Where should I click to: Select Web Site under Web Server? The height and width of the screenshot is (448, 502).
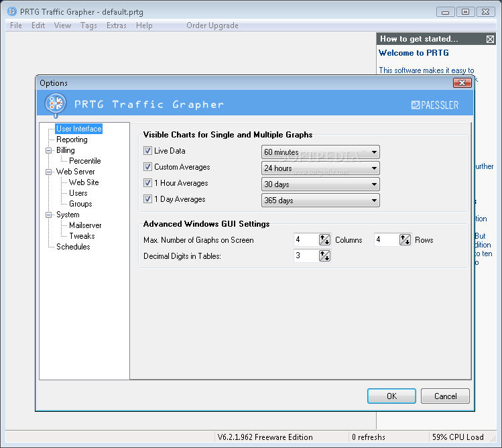click(84, 182)
